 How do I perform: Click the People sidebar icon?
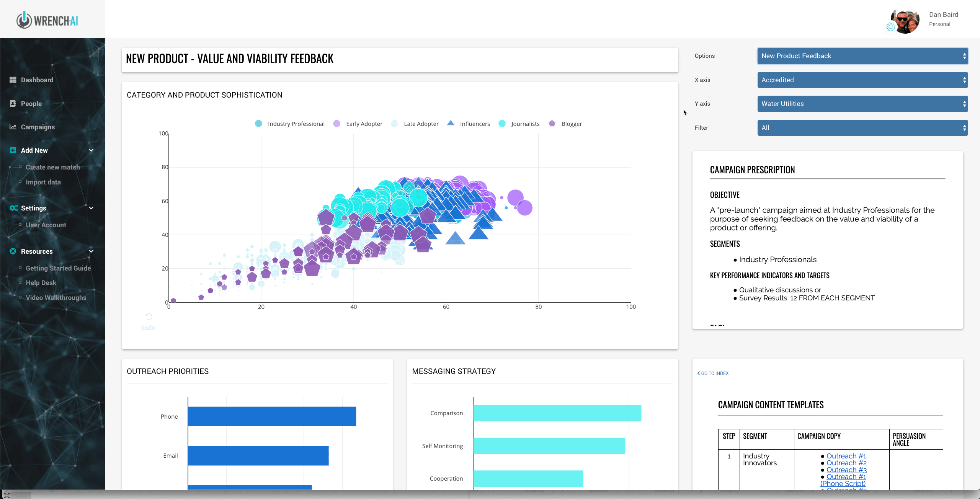13,103
